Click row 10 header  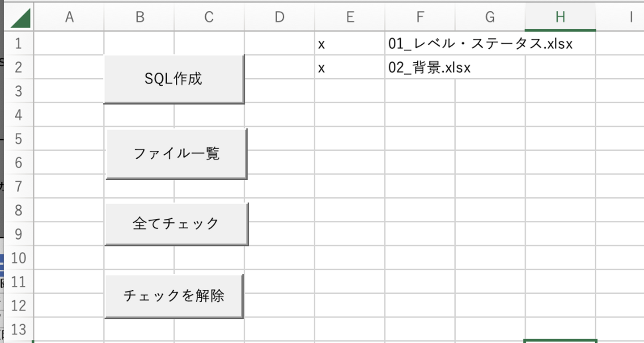[18, 258]
